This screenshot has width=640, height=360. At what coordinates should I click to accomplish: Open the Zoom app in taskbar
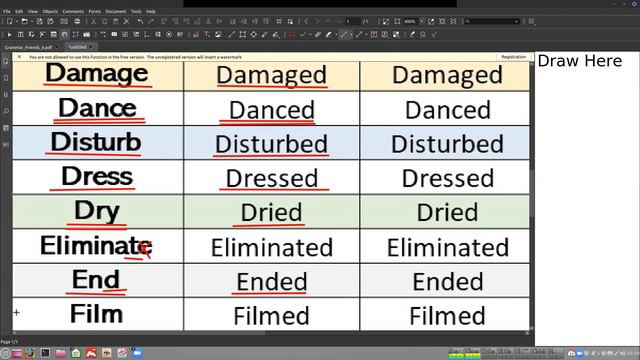(x=137, y=353)
